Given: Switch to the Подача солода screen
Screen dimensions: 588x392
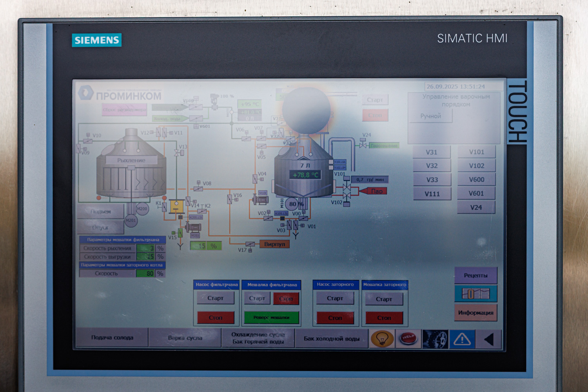Looking at the screenshot, I should pos(112,338).
